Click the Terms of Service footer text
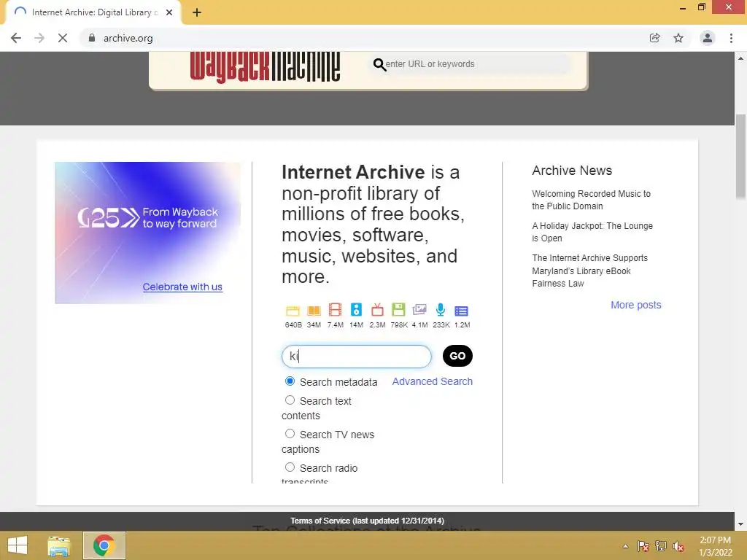This screenshot has width=747, height=560. click(x=368, y=521)
